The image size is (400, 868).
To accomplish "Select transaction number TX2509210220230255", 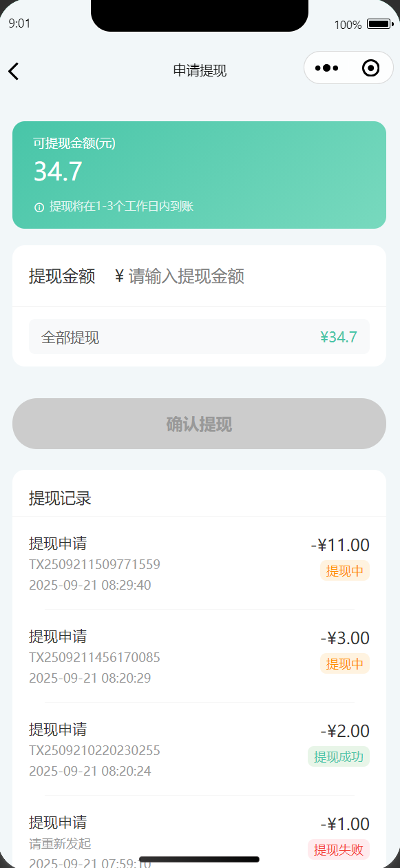I will tap(94, 750).
